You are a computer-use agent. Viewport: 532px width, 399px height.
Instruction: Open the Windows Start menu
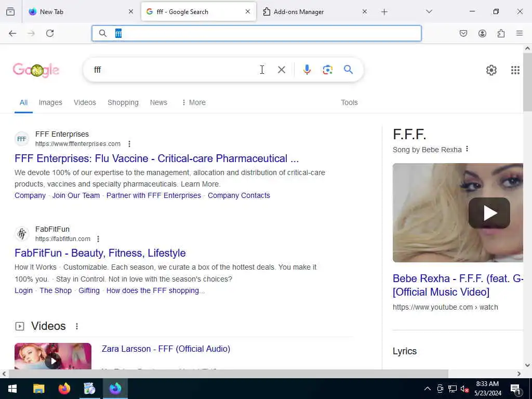12,389
